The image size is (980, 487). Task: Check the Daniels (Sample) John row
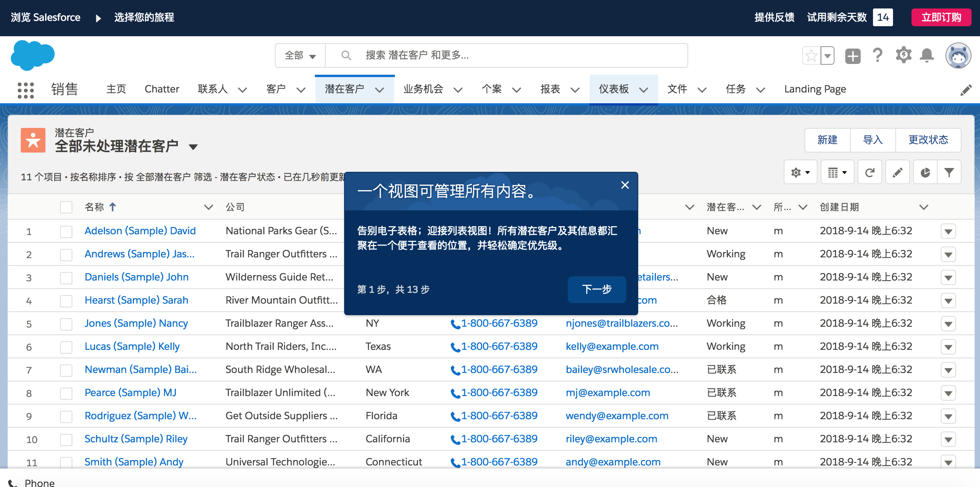66,278
